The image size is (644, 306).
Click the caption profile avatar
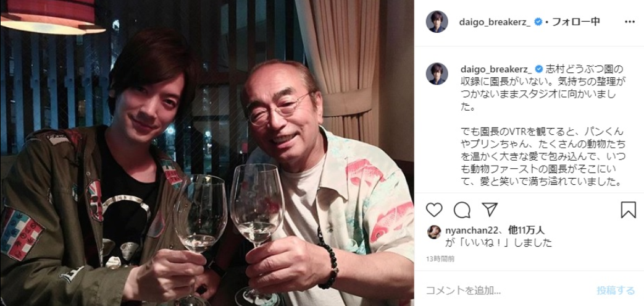click(437, 74)
